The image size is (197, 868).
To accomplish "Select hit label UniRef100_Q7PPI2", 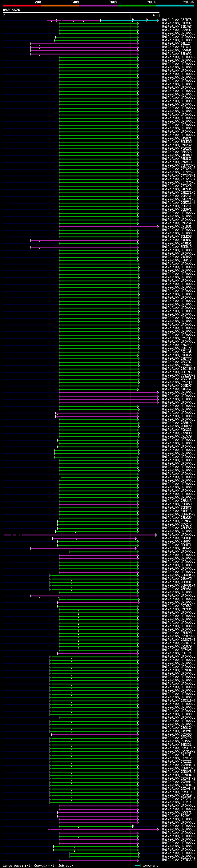I will click(x=177, y=260).
